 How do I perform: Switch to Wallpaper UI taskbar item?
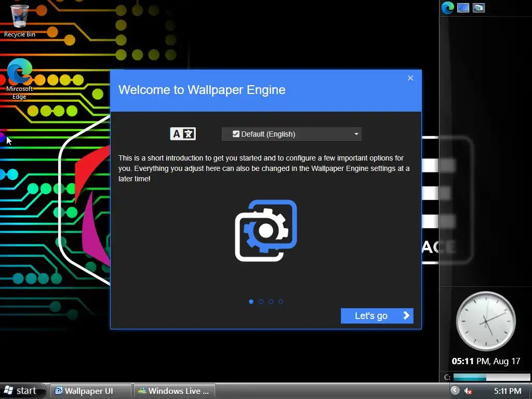(x=91, y=391)
